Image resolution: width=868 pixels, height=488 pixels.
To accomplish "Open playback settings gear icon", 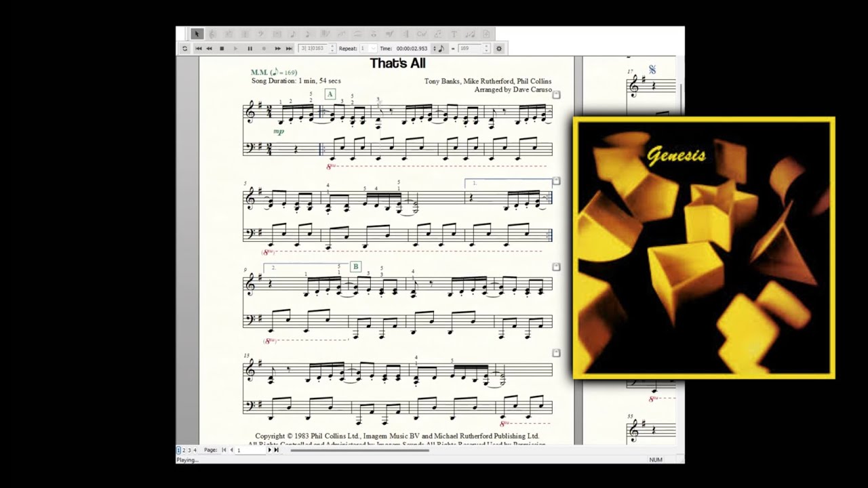I will click(498, 48).
